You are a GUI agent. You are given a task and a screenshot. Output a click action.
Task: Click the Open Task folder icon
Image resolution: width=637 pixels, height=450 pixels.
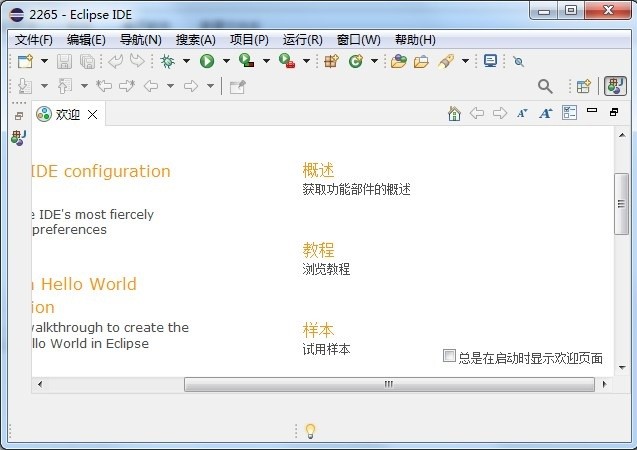point(421,62)
